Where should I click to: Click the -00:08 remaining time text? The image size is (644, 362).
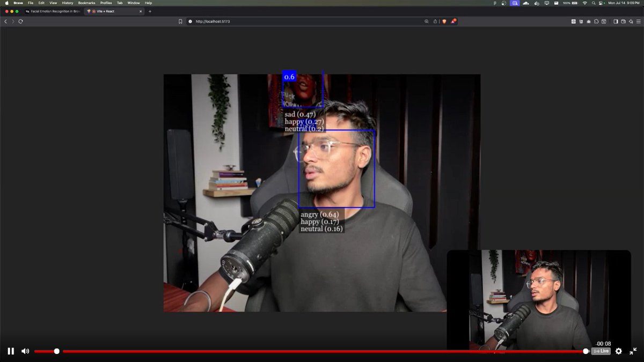coord(603,344)
